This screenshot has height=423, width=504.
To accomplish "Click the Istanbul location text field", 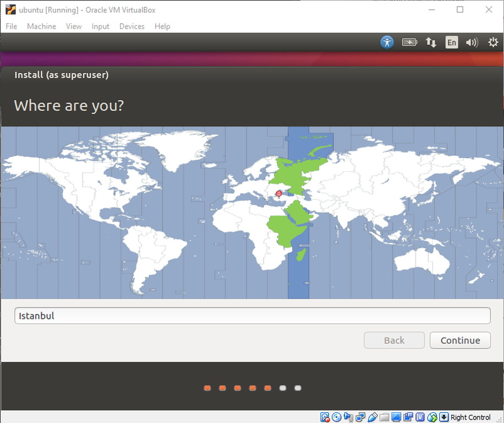I will pos(252,316).
